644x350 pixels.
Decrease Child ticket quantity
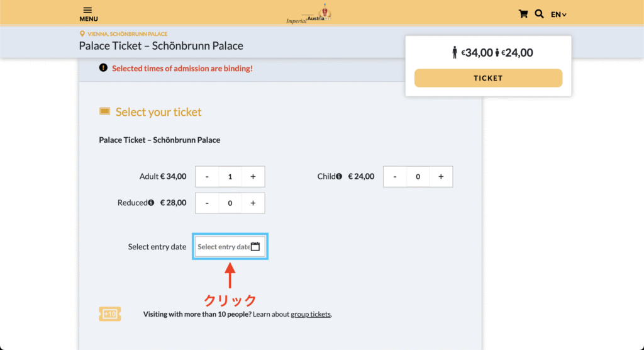(x=395, y=176)
